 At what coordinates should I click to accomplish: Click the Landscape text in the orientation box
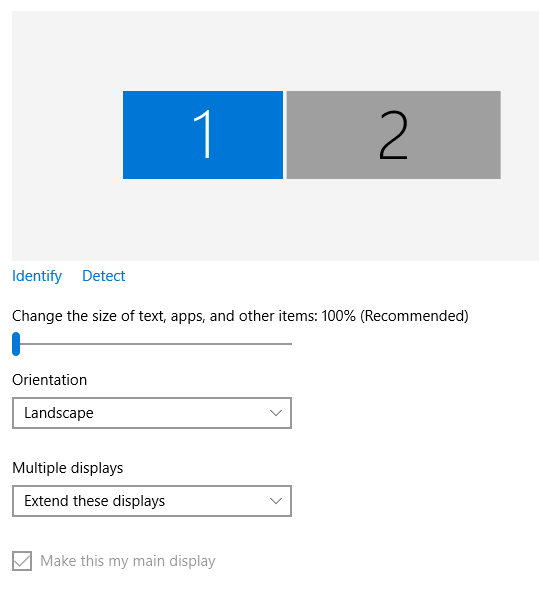point(59,413)
